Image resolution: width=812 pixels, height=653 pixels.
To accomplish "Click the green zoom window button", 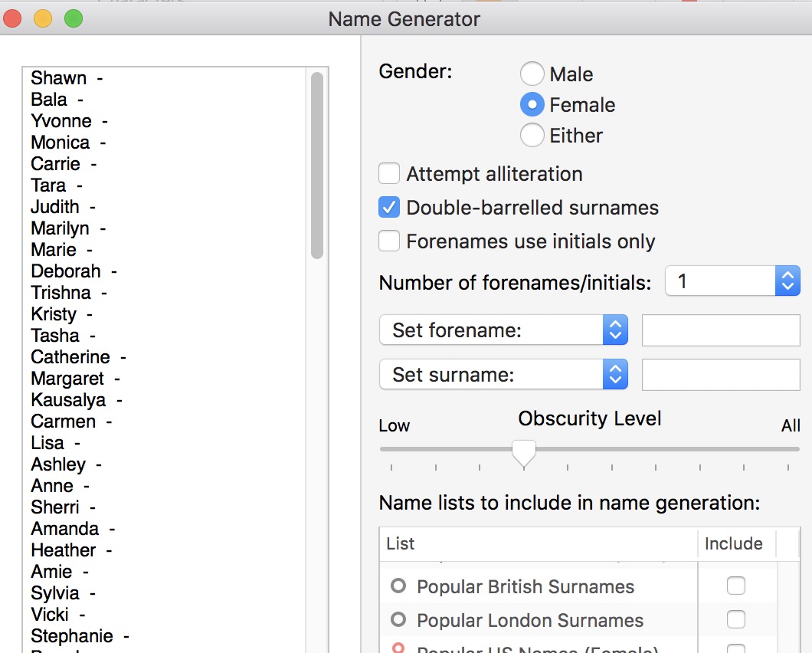I will coord(74,18).
